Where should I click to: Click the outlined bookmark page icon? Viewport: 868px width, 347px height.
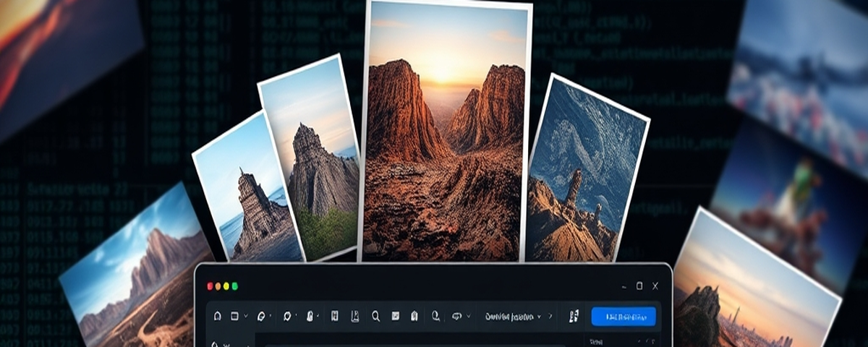pyautogui.click(x=355, y=316)
